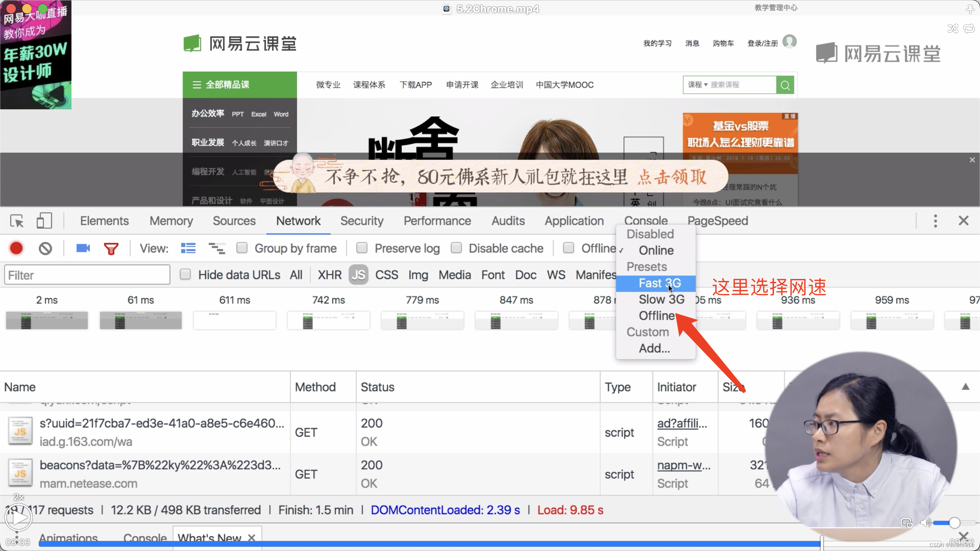Screen dimensions: 980x551
Task: Switch to the Elements tab
Action: (104, 221)
